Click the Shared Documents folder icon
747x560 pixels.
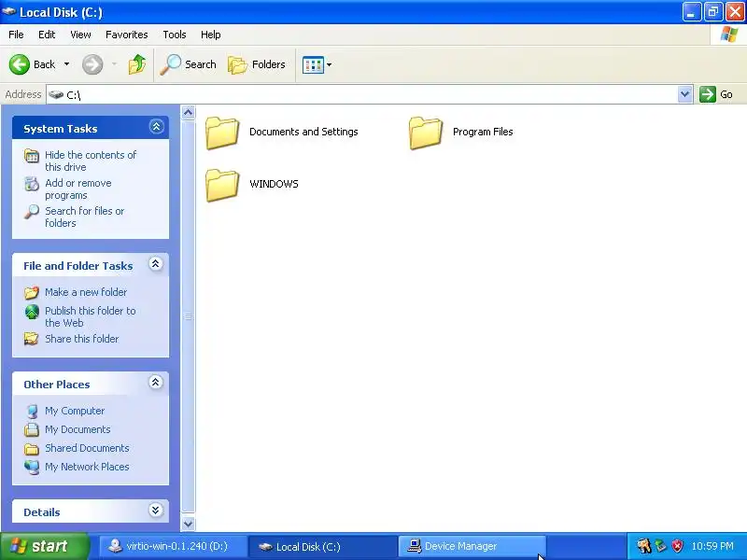click(32, 449)
